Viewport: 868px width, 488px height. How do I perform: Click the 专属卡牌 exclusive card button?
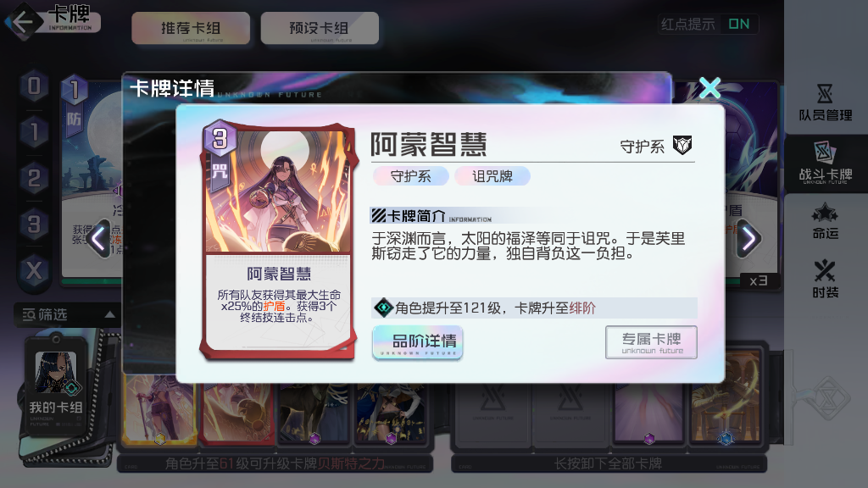click(652, 342)
